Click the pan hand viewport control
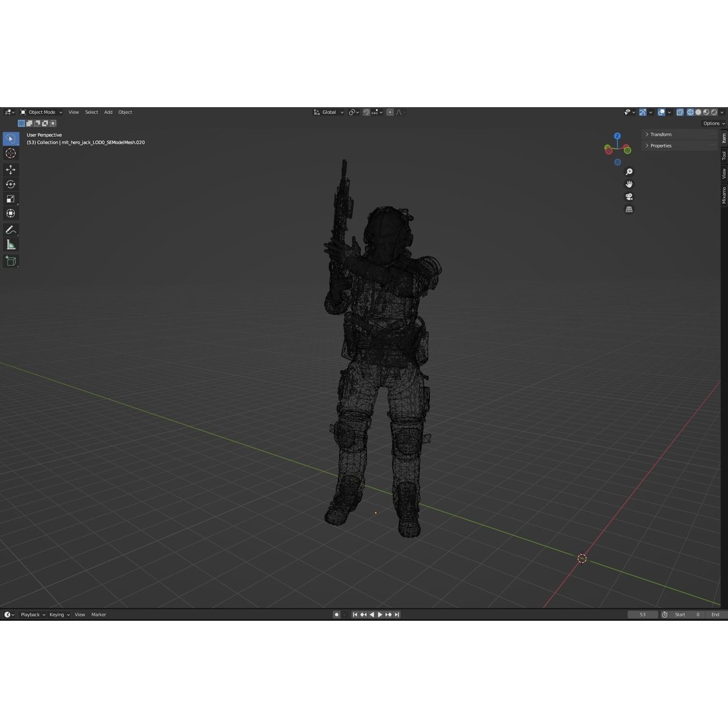The width and height of the screenshot is (728, 728). tap(629, 184)
